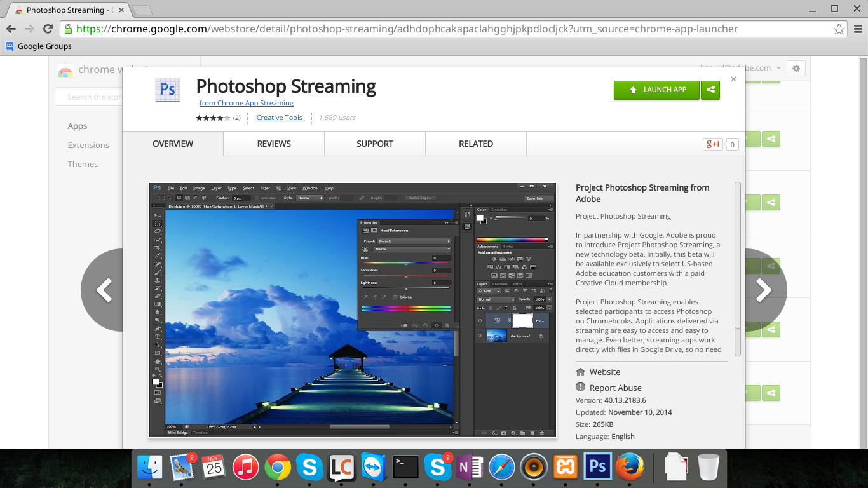Open XAMPP from the dock
Viewport: 868px width, 488px height.
(566, 467)
